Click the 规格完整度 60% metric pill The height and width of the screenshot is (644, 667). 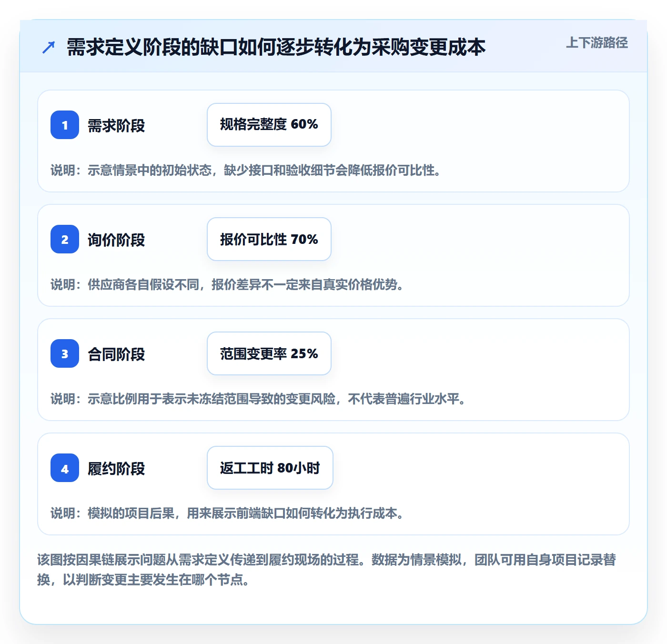pos(269,125)
